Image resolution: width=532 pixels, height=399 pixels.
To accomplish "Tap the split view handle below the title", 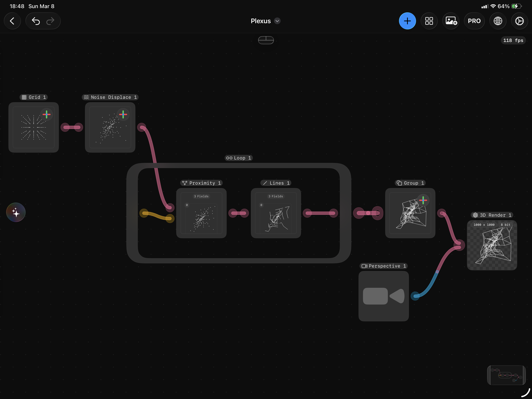I will [x=266, y=40].
